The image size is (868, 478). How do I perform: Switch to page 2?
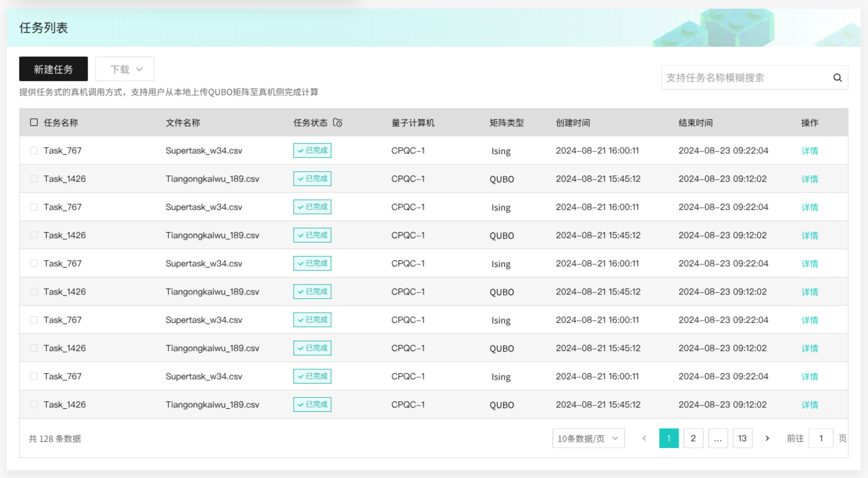(x=693, y=438)
